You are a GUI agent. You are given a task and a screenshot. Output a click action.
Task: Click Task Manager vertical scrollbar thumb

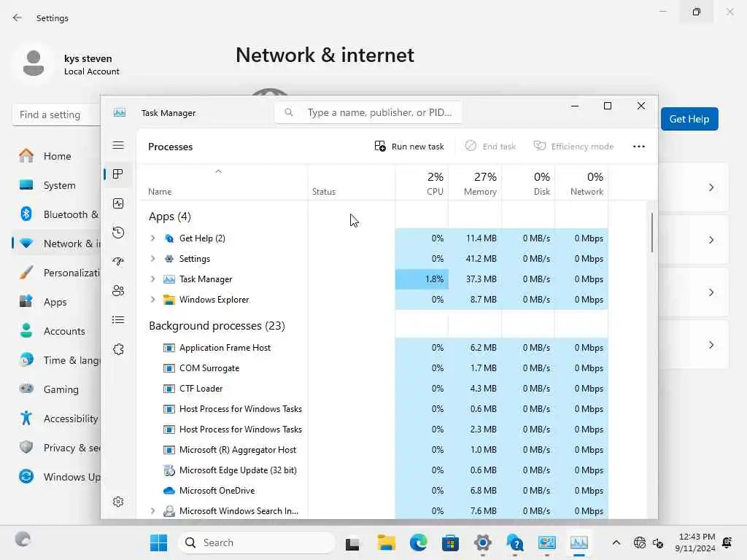[651, 233]
